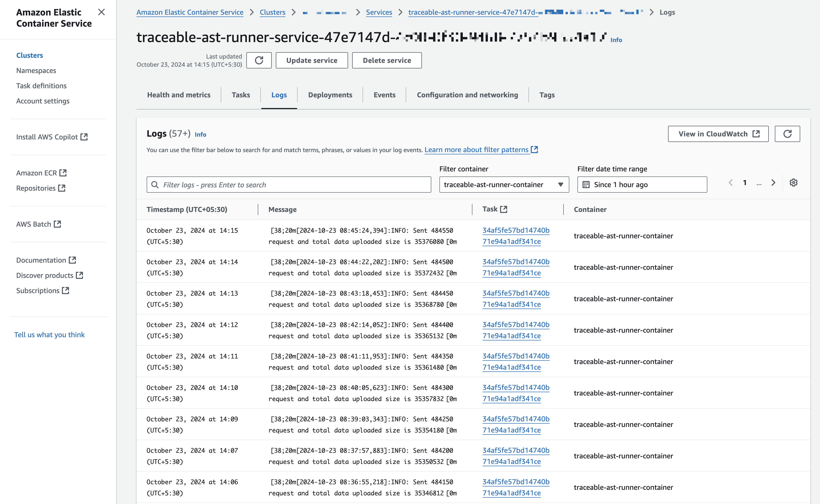Open the Filter container dropdown
Viewport: 820px width, 504px height.
coord(503,184)
